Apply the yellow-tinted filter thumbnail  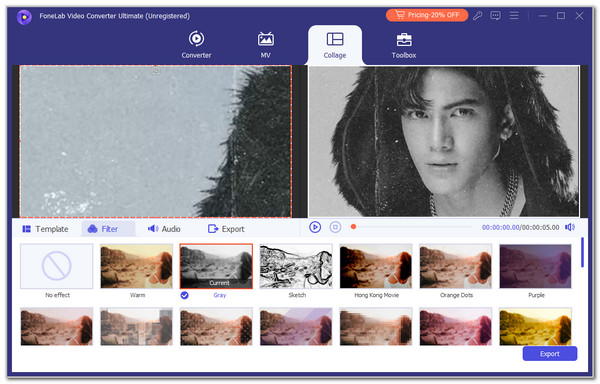pyautogui.click(x=535, y=326)
